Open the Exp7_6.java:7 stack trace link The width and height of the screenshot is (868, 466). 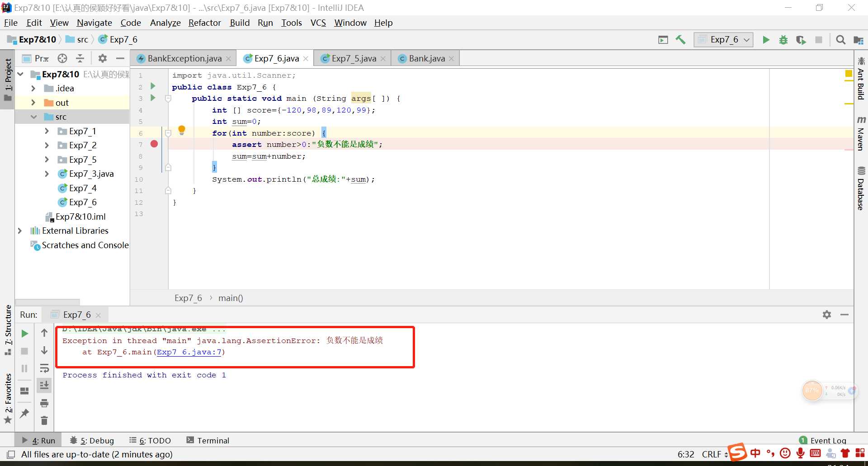189,352
